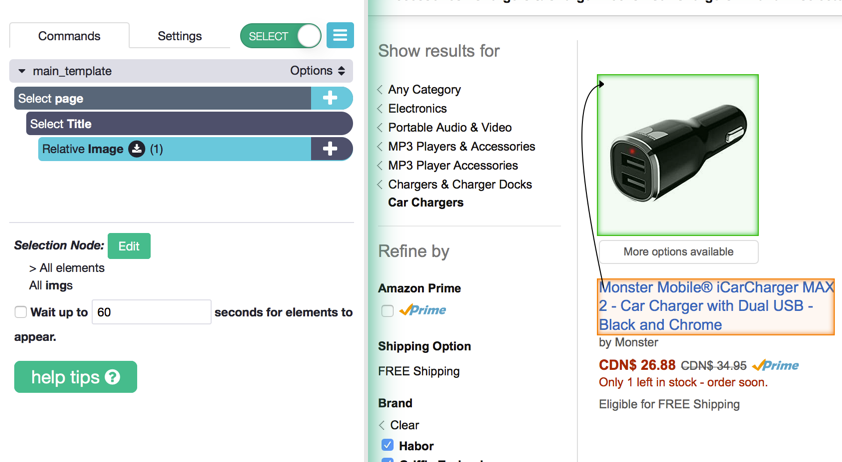This screenshot has width=842, height=462.
Task: Open the Monster Mobile iCarCharger MAX product link
Action: tap(716, 306)
